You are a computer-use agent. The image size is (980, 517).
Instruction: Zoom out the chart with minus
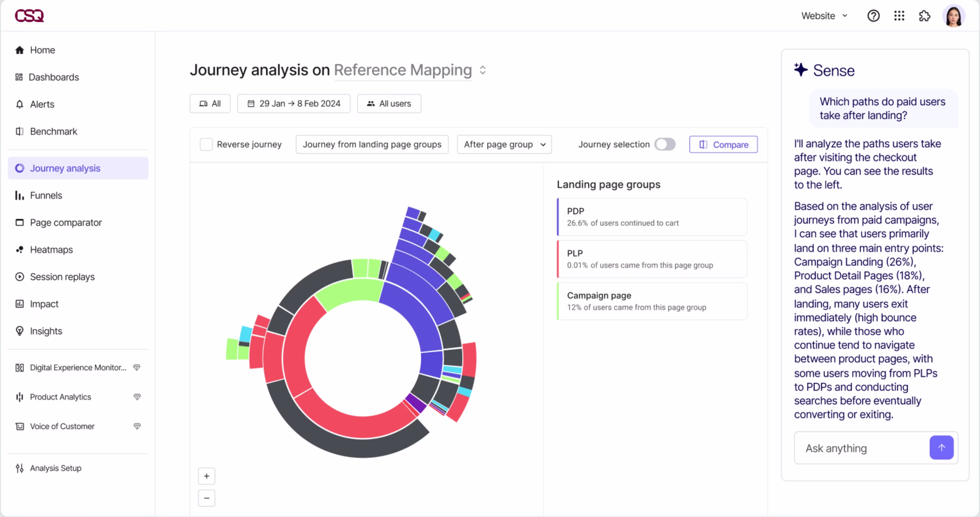pyautogui.click(x=206, y=498)
